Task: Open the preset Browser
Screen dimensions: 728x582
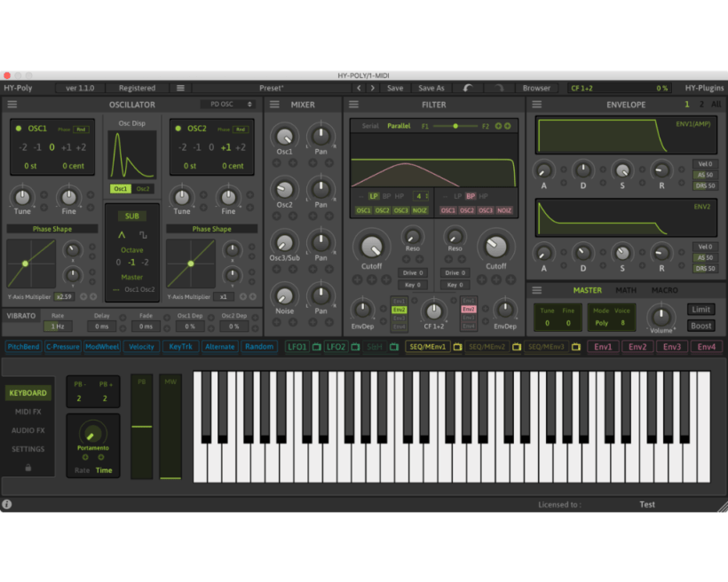Action: point(535,89)
